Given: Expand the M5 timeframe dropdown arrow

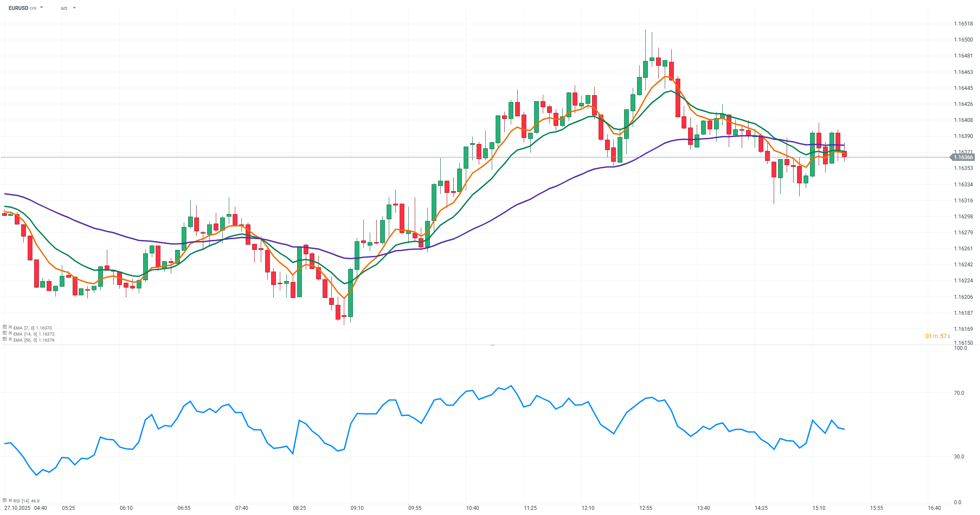Looking at the screenshot, I should click(74, 8).
